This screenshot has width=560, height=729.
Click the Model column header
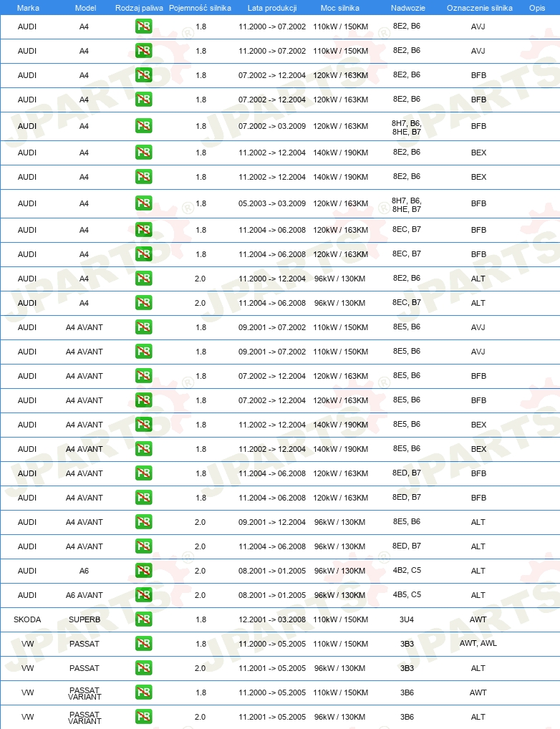(86, 8)
